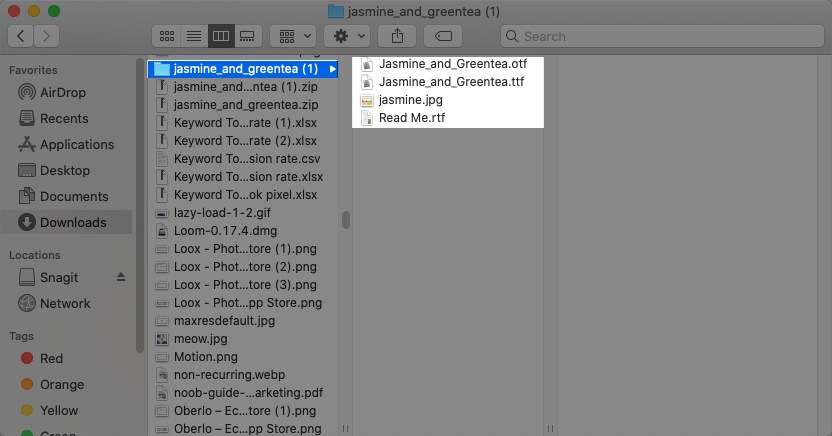Open the gear action menu

(347, 36)
